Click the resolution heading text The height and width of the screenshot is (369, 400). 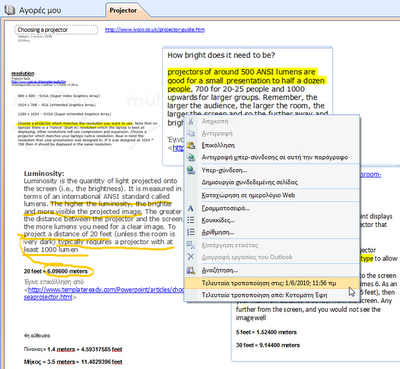(x=23, y=73)
